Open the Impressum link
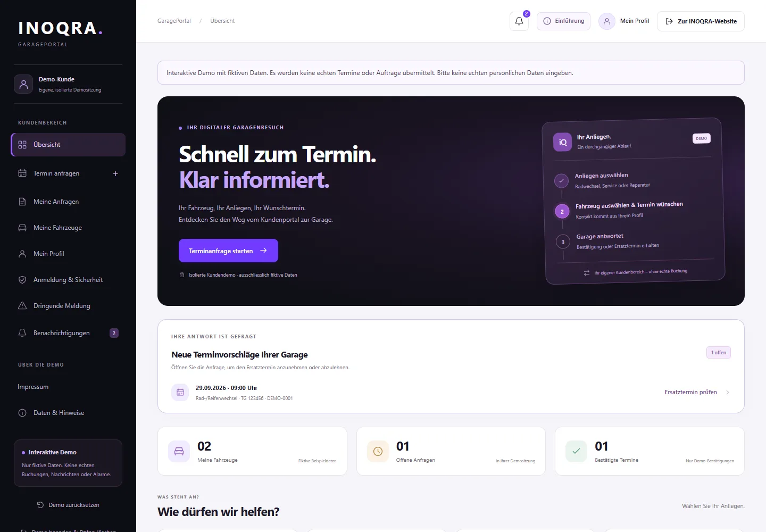This screenshot has height=532, width=766. click(33, 387)
